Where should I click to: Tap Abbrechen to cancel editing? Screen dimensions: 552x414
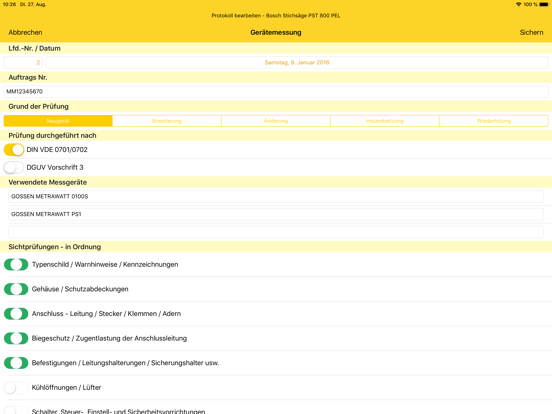tap(25, 32)
